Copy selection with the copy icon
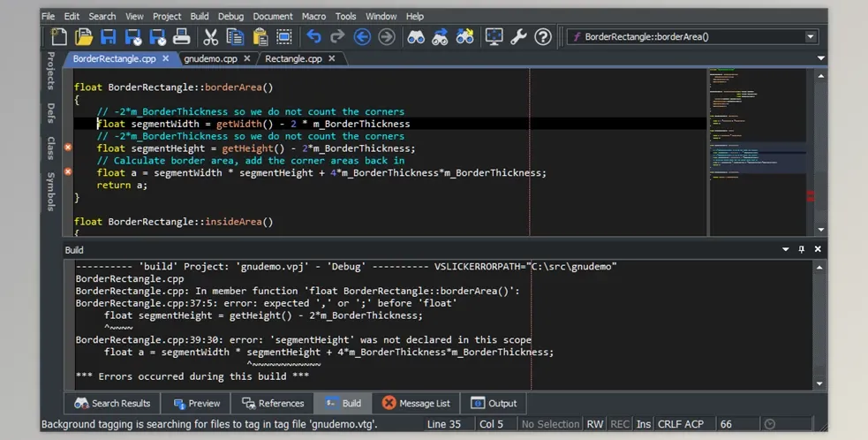 (x=235, y=37)
